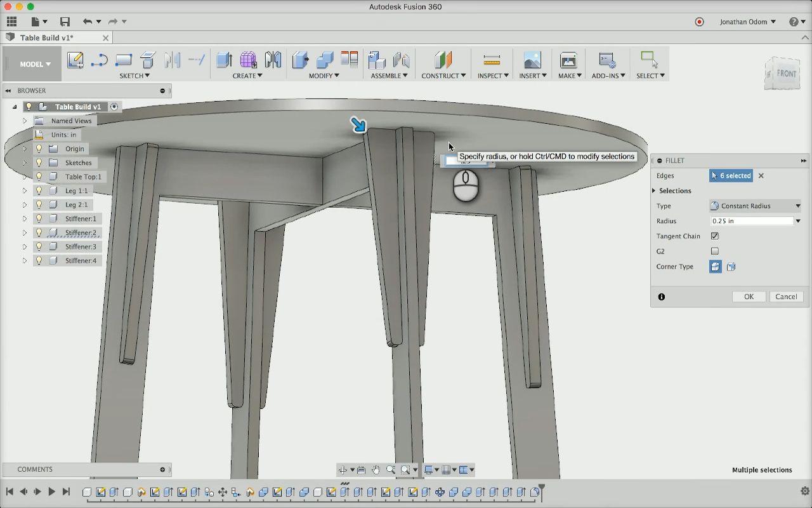This screenshot has height=508, width=812.
Task: Click the Save icon in top bar
Action: (65, 22)
